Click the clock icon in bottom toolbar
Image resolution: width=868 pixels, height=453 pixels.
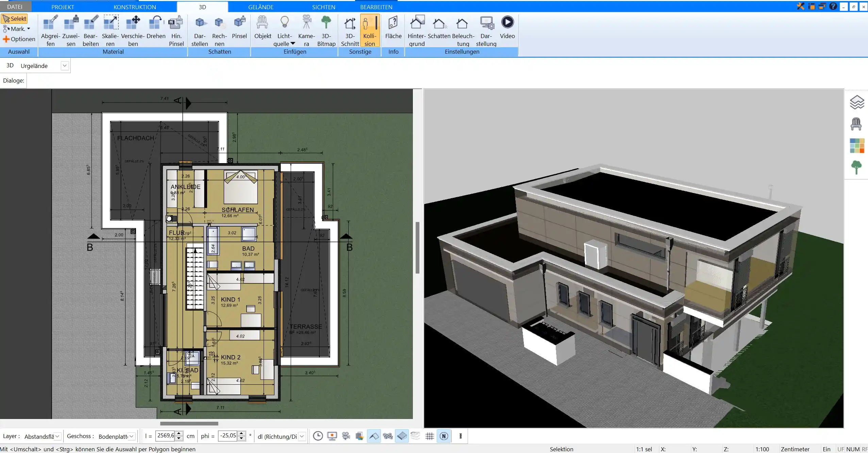(318, 436)
